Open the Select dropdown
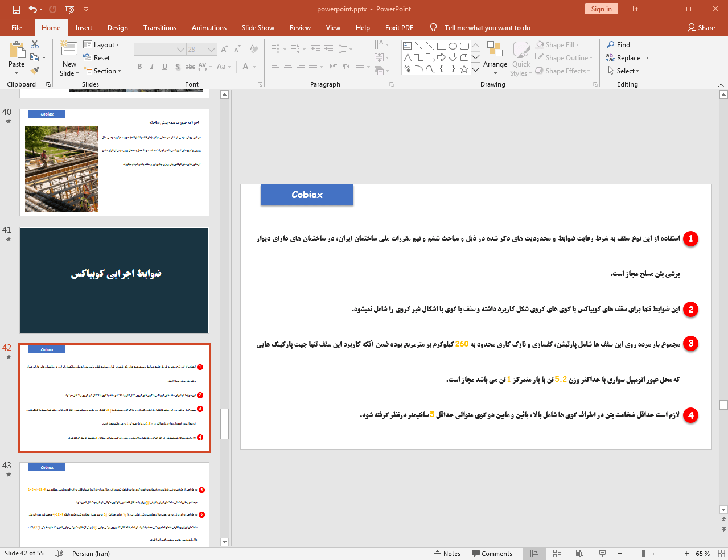 tap(624, 71)
